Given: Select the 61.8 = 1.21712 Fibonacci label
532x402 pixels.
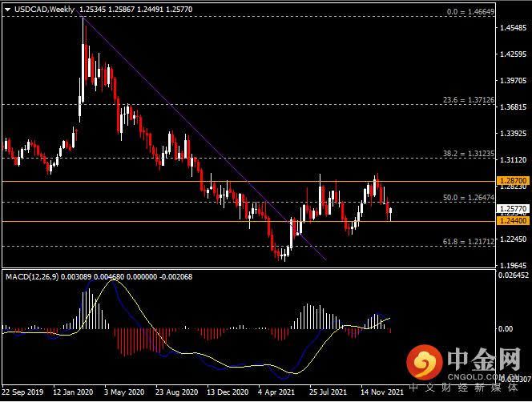Looking at the screenshot, I should tap(469, 242).
